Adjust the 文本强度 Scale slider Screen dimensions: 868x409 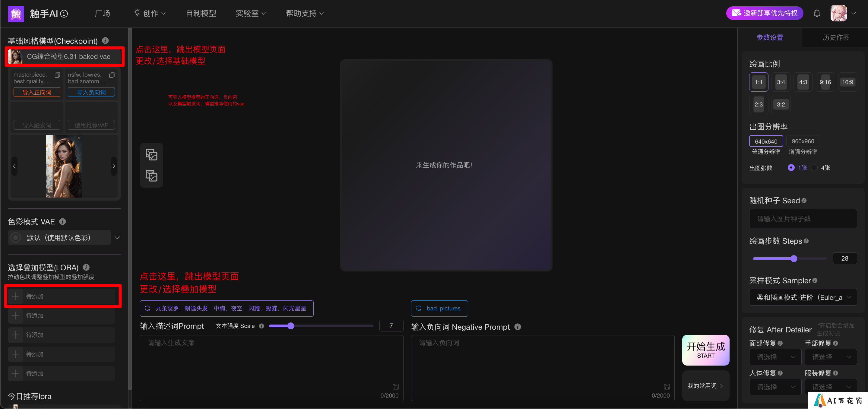click(321, 326)
